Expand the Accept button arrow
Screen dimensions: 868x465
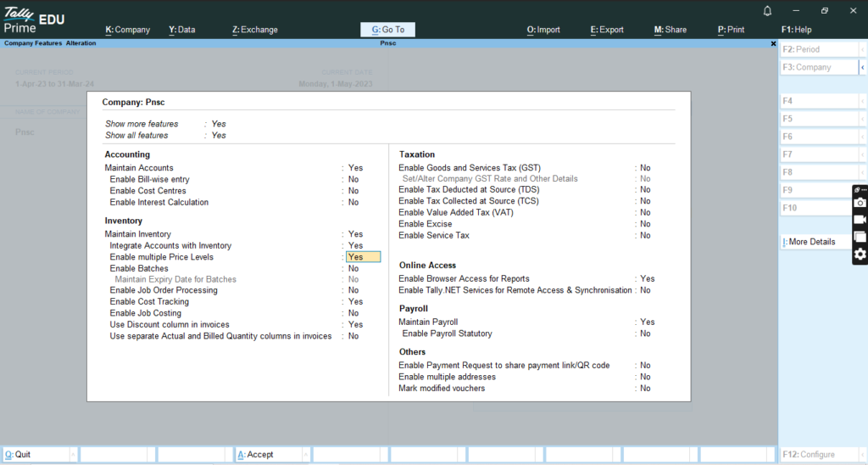(x=305, y=455)
